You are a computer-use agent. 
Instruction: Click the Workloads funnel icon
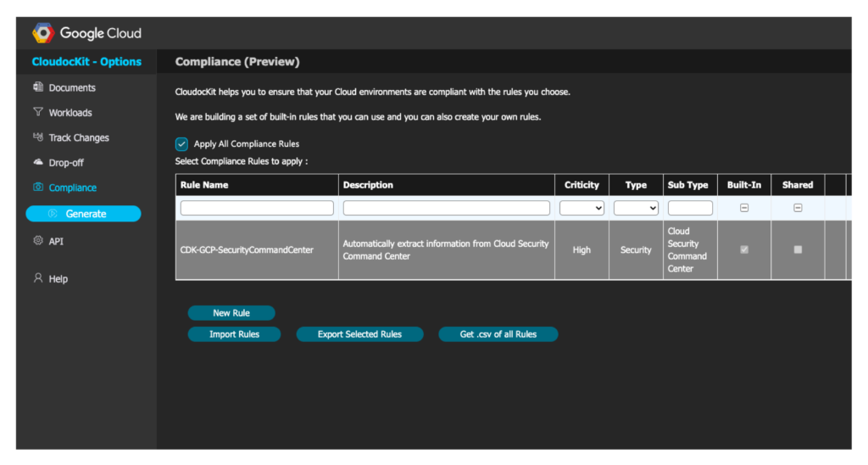coord(38,112)
